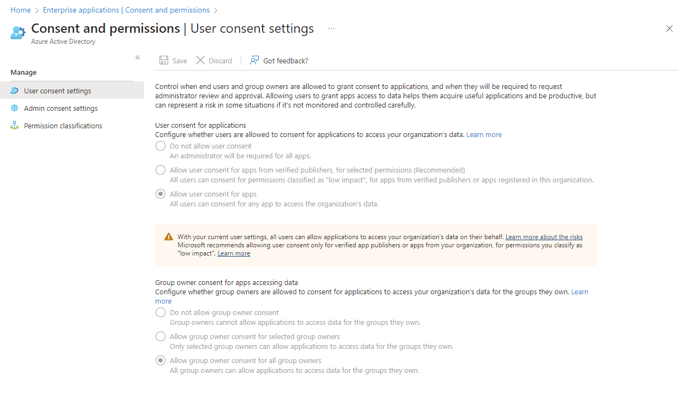Click the Admin consent settings gear icon
Viewport: 688px width, 398px height.
14,108
